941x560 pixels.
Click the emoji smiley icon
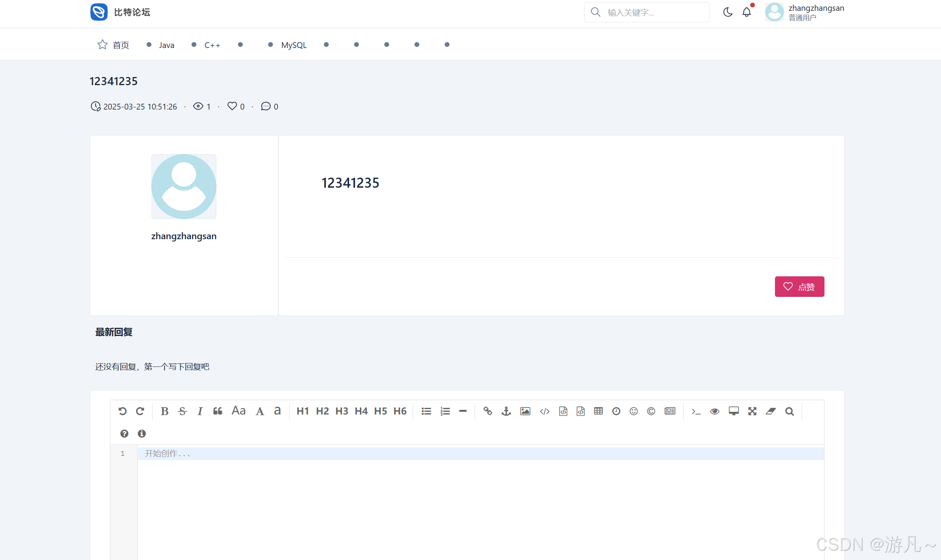pyautogui.click(x=634, y=411)
